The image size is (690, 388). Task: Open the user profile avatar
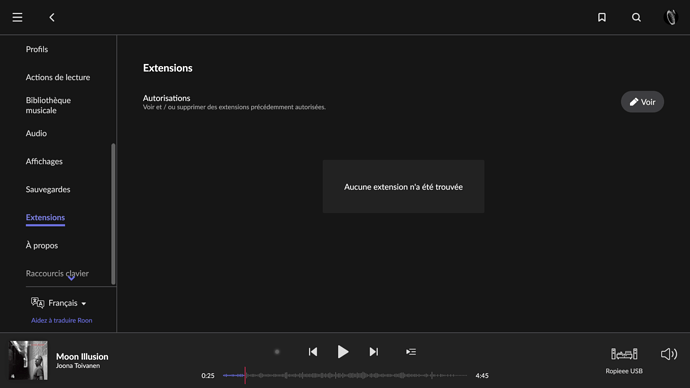pyautogui.click(x=671, y=17)
